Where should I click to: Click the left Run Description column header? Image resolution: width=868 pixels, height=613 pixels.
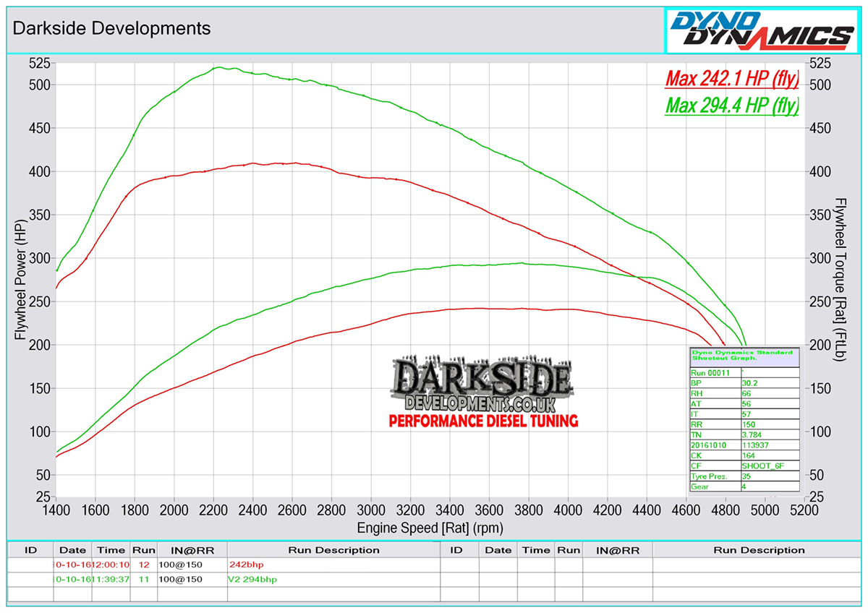tap(333, 550)
